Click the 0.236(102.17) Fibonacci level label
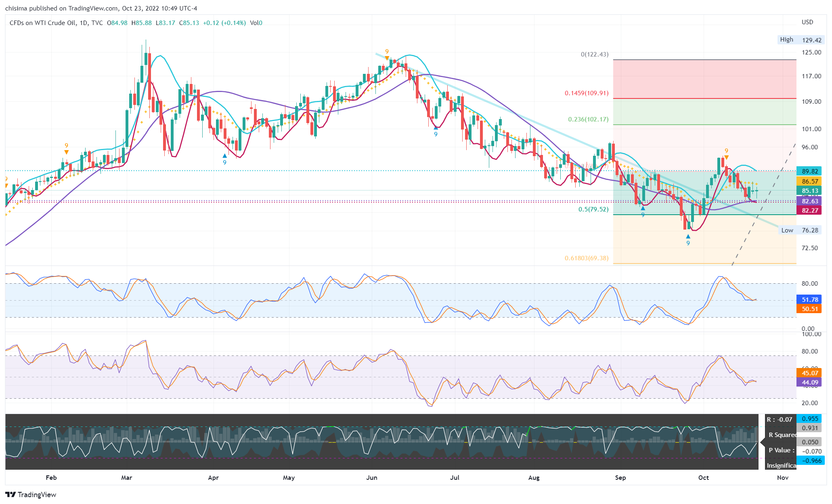 click(588, 119)
